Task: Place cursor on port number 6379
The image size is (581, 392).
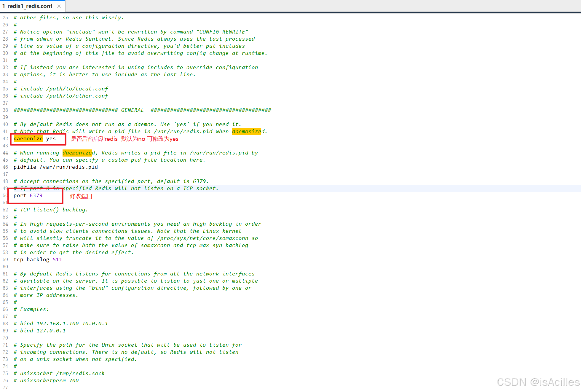Action: (36, 195)
